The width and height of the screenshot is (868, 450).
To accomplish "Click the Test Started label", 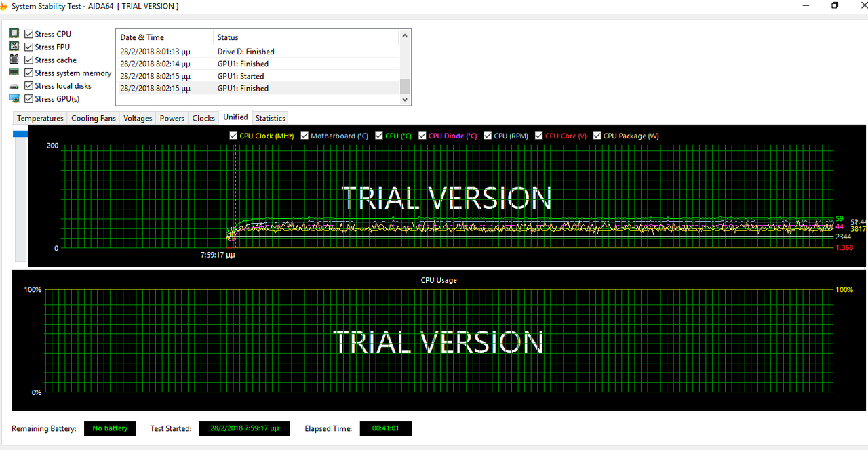I will [x=171, y=428].
